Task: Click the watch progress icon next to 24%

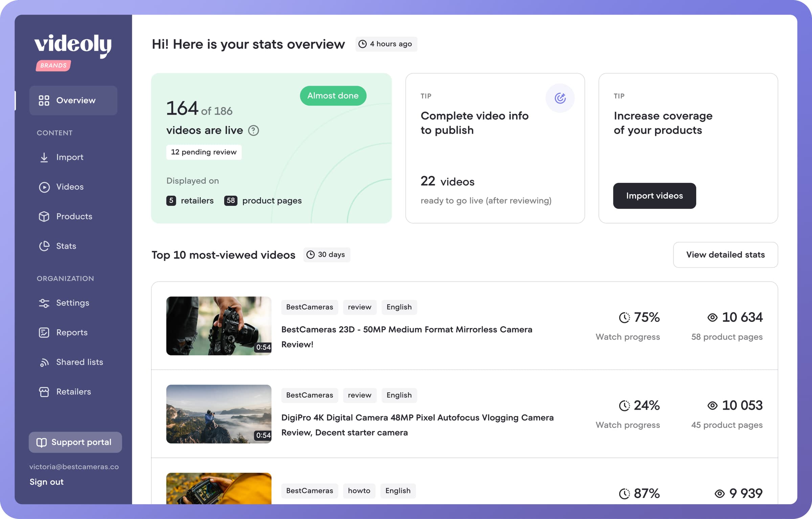Action: click(624, 406)
